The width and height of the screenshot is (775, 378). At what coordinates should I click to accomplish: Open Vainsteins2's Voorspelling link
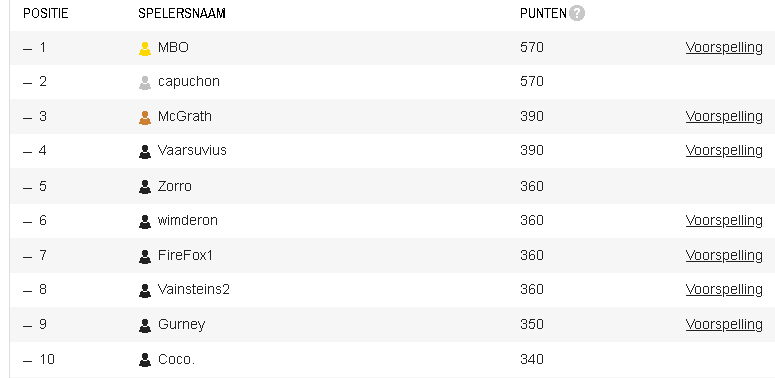click(724, 290)
